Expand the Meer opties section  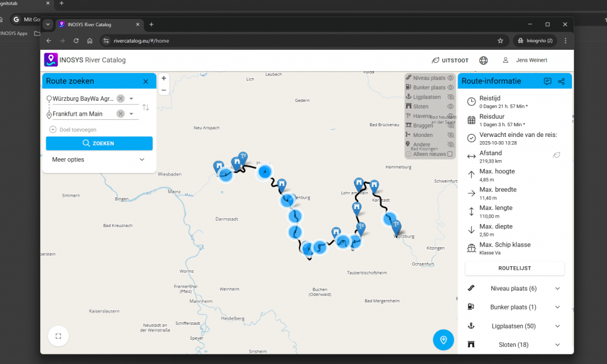(142, 159)
